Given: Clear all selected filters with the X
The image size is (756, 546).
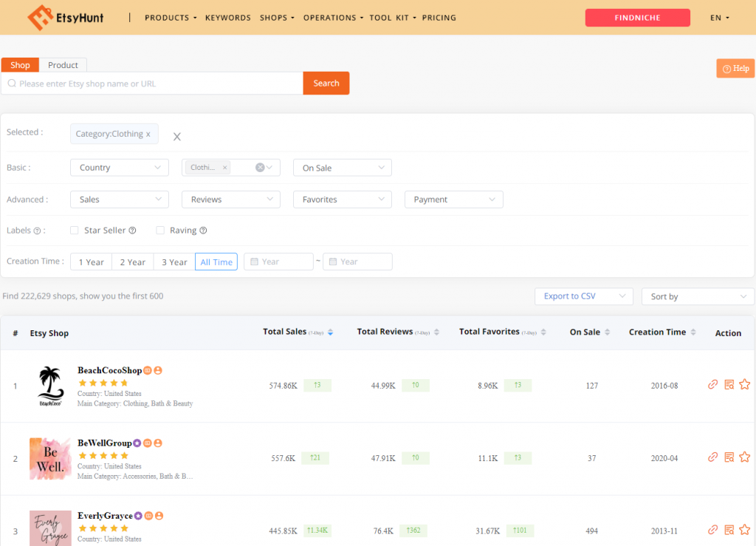Looking at the screenshot, I should (x=177, y=137).
